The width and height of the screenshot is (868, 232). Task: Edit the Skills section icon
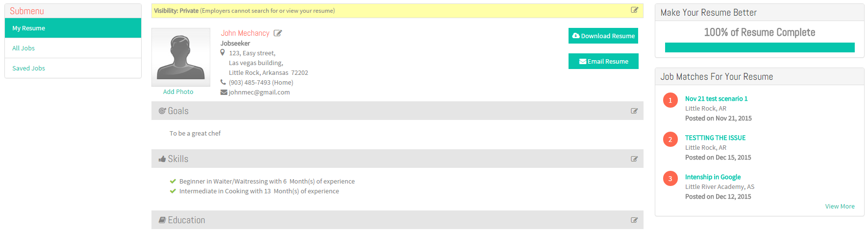(x=634, y=159)
